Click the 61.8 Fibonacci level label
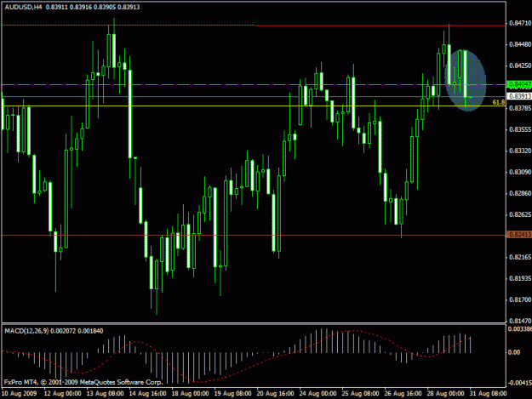532x399 pixels. point(498,102)
